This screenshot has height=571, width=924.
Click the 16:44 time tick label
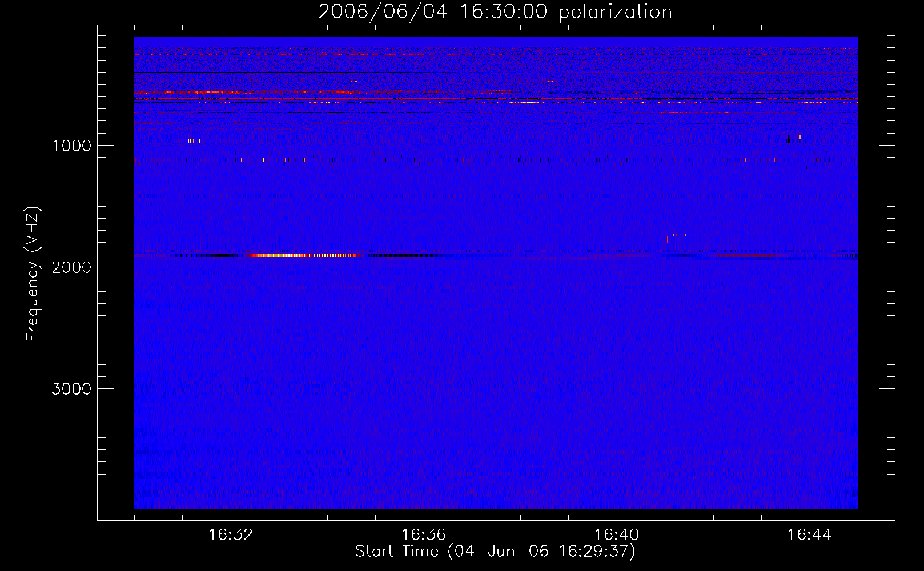(810, 535)
